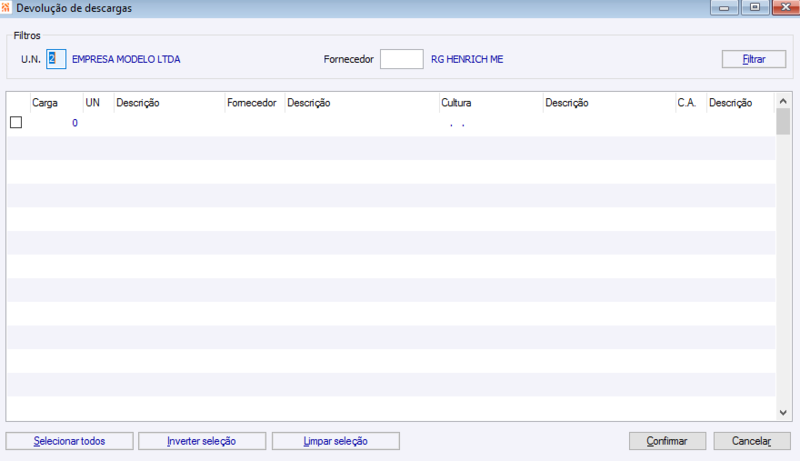800x461 pixels.
Task: Click the Filtrar button
Action: (754, 59)
